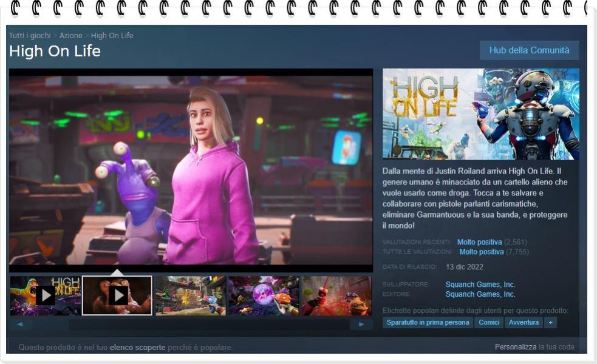Viewport: 597px width, 364px height.
Task: Visit the publisher Squanch Games, Inc. link
Action: point(480,294)
